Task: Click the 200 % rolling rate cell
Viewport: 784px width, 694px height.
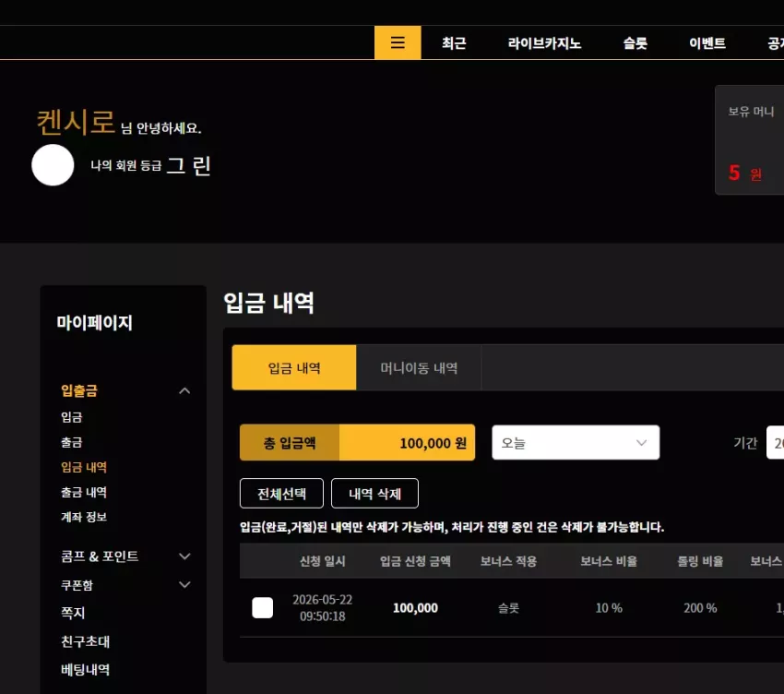Action: pos(700,607)
